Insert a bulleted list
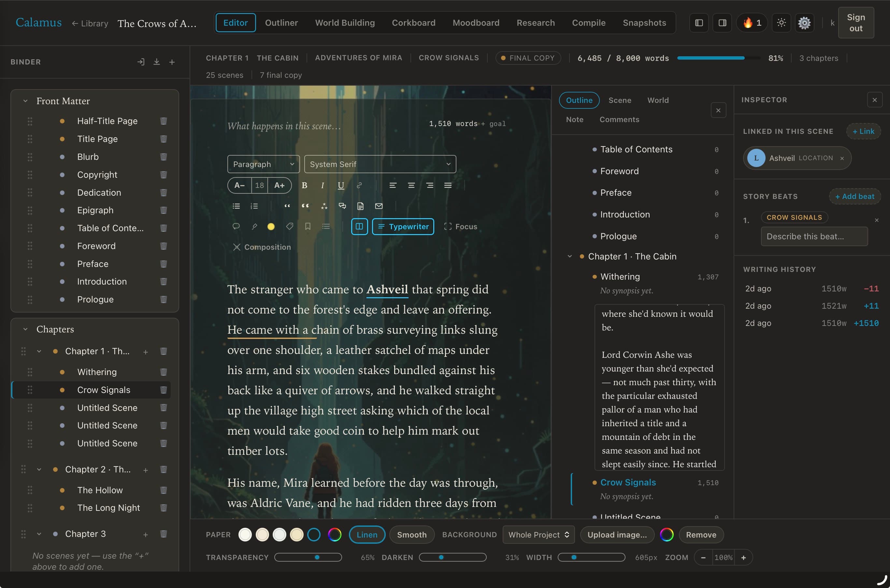This screenshot has height=588, width=890. (x=236, y=206)
